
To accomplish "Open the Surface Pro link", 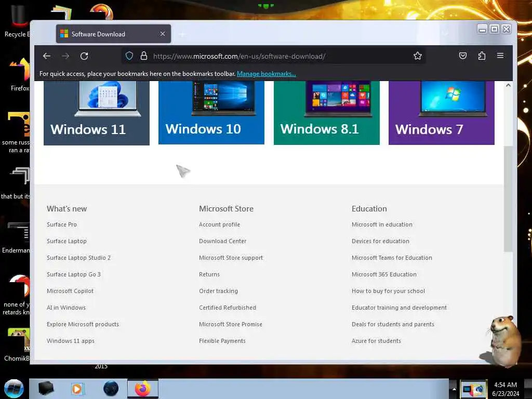I will [62, 224].
